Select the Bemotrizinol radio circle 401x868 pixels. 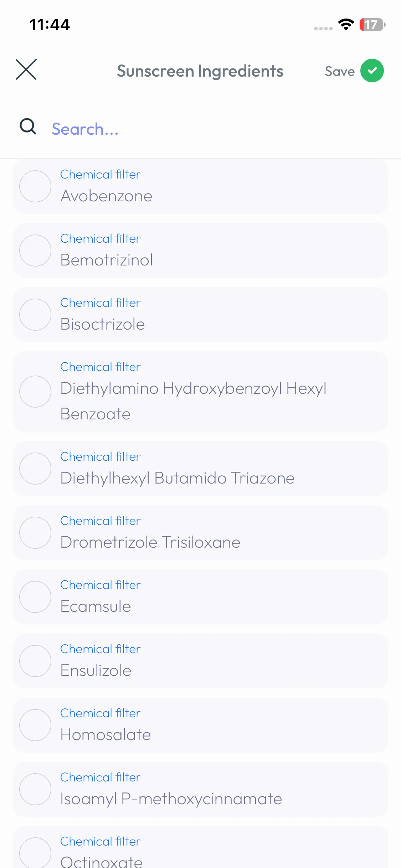[x=35, y=250]
